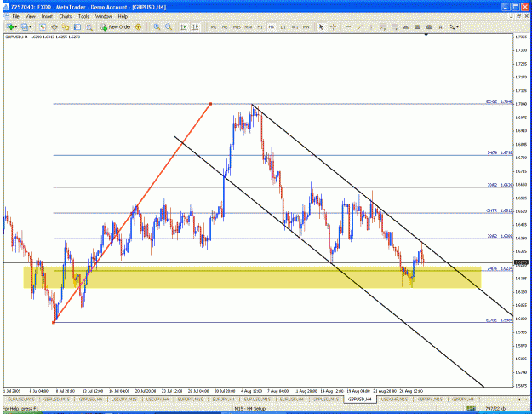Viewport: 532px width, 414px height.
Task: Switch to the GBPJPY,M15 chart tab
Action: [x=430, y=400]
